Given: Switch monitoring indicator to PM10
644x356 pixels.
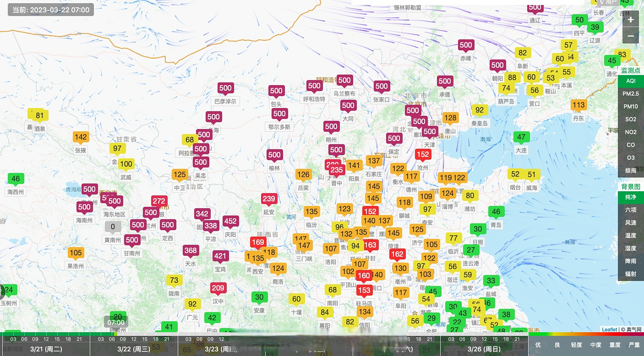Looking at the screenshot, I should 631,107.
